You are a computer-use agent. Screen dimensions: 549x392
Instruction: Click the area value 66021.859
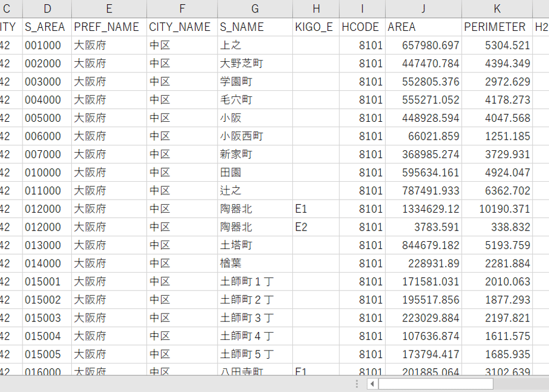pyautogui.click(x=423, y=136)
